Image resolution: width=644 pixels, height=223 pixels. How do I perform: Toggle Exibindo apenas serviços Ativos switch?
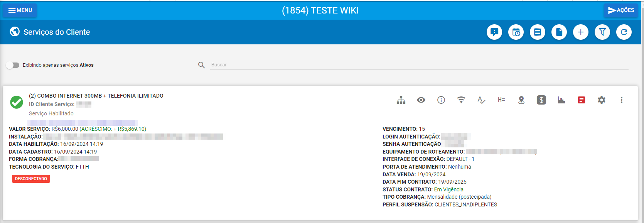coord(13,65)
